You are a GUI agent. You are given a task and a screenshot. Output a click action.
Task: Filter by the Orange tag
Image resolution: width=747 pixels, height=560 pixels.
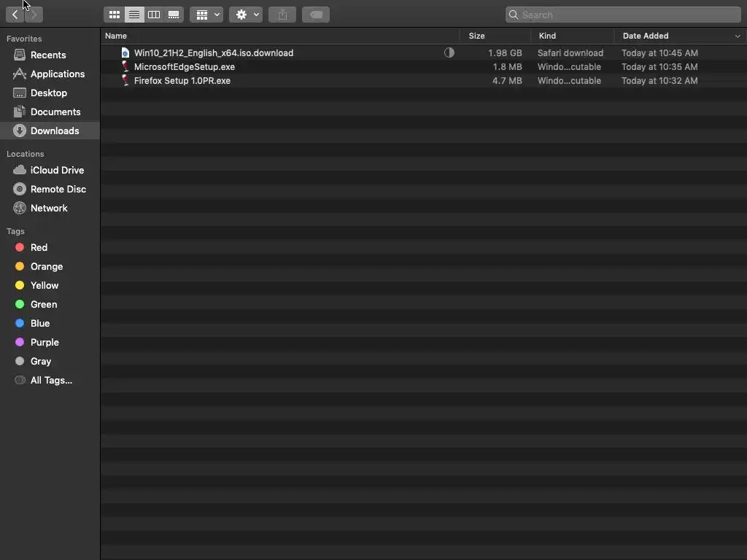[x=50, y=266]
